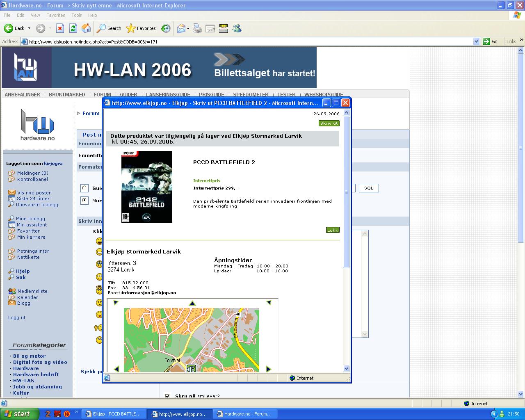The image size is (525, 420).
Task: Expand the Back button history dropdown
Action: [x=29, y=28]
